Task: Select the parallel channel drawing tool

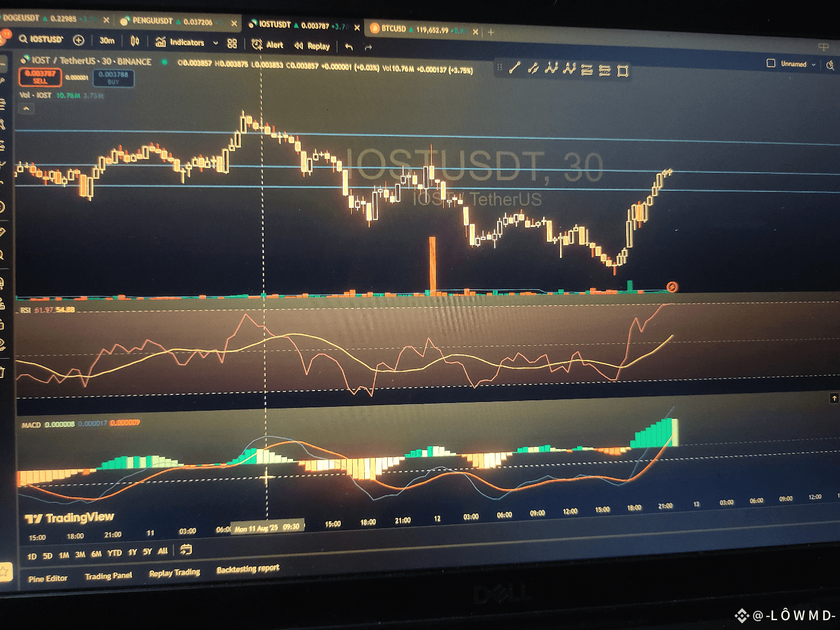Action: coord(533,68)
